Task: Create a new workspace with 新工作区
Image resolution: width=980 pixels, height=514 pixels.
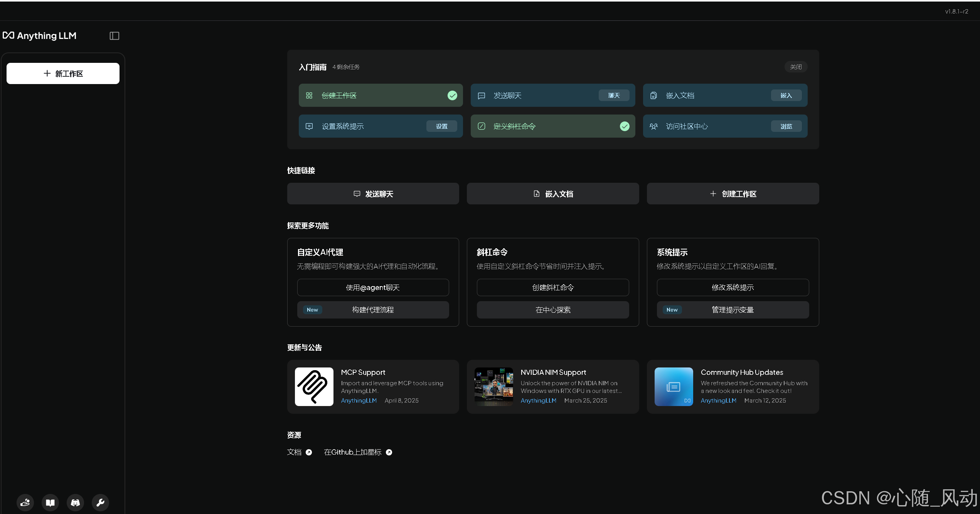Action: 63,73
